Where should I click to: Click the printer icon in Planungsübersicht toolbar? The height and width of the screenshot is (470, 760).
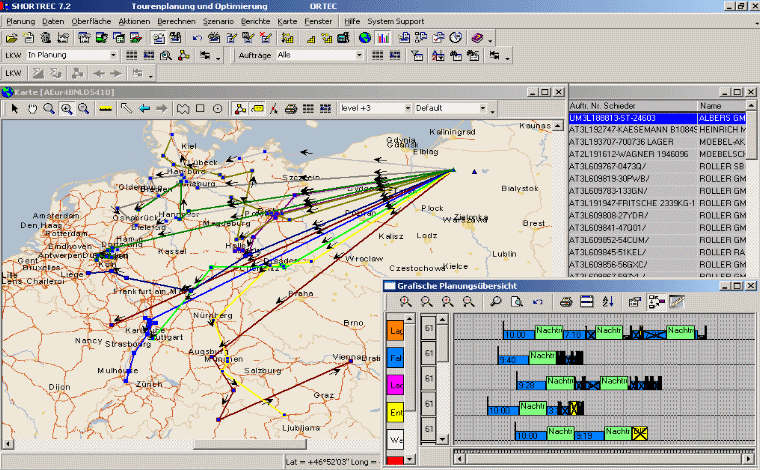(566, 302)
